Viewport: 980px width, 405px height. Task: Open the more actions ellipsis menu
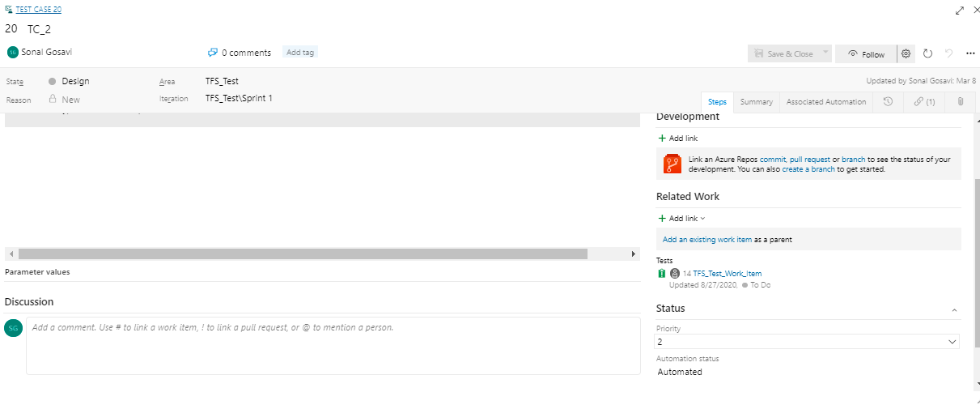970,54
